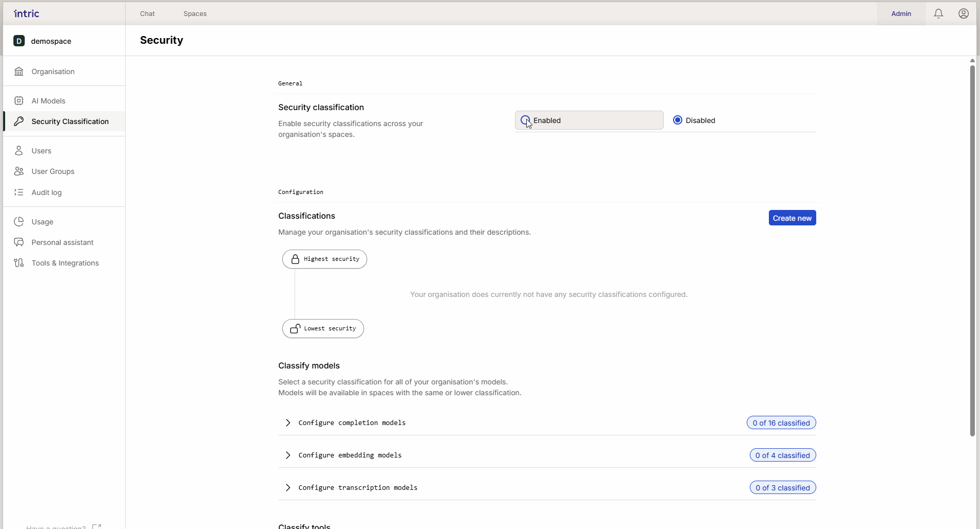Click the Organisation building icon

tap(19, 72)
